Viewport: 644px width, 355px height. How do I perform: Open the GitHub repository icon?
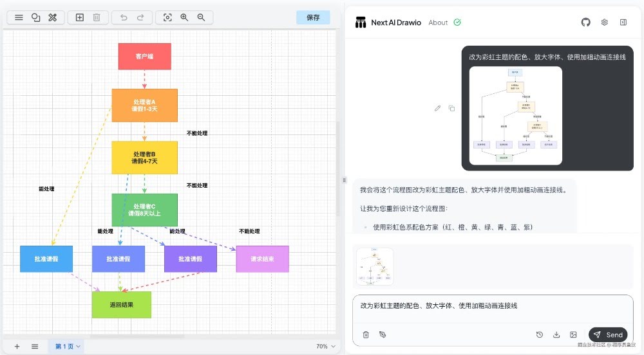point(585,23)
